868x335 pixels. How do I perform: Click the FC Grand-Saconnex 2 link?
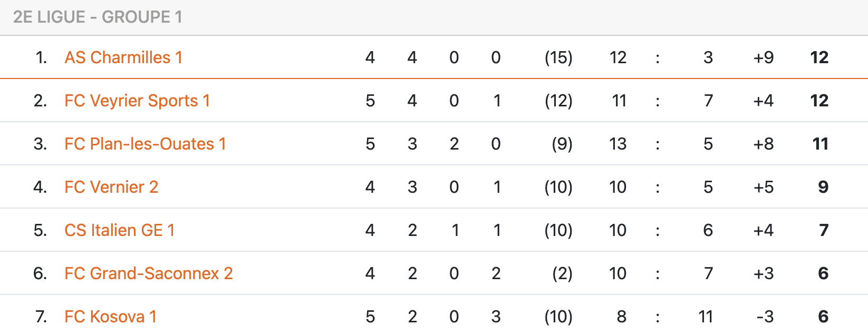(148, 273)
